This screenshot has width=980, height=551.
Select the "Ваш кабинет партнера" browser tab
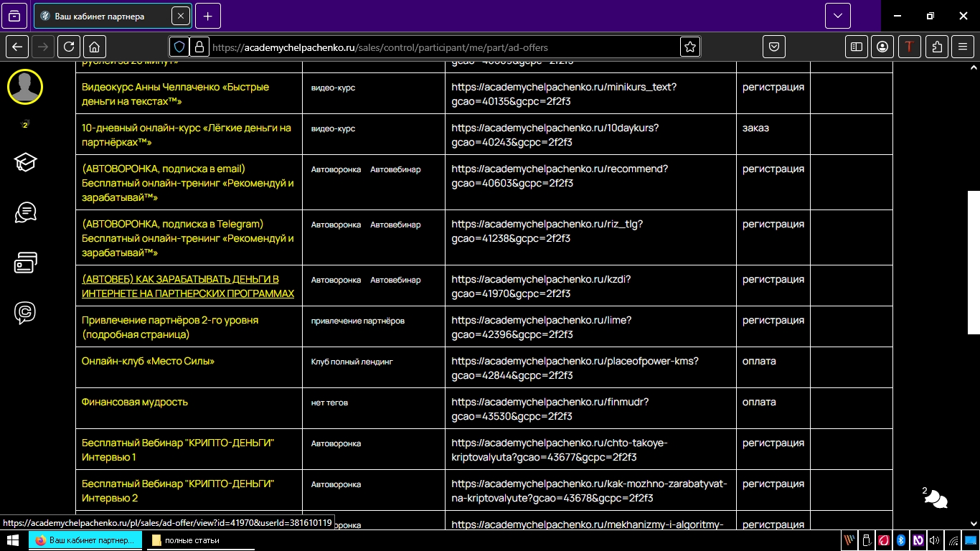tap(112, 16)
